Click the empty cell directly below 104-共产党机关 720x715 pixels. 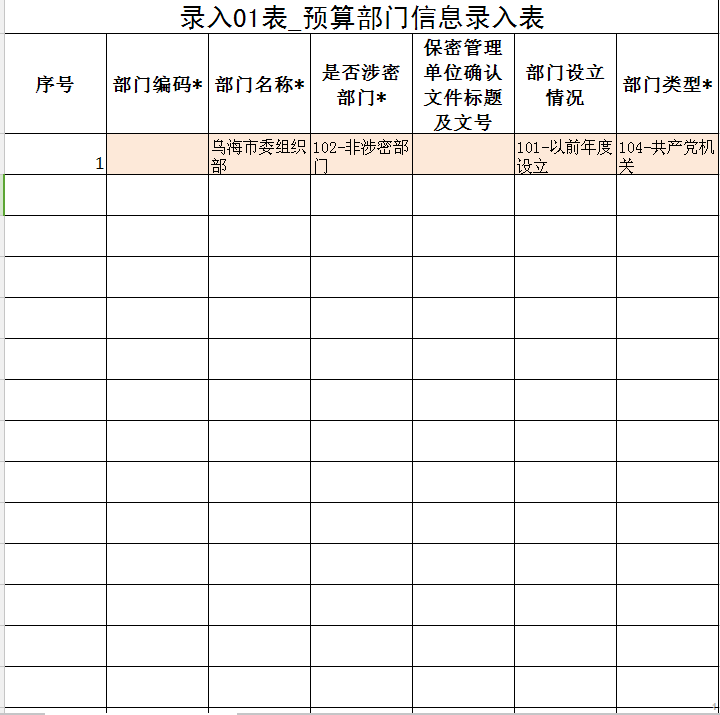(x=667, y=195)
